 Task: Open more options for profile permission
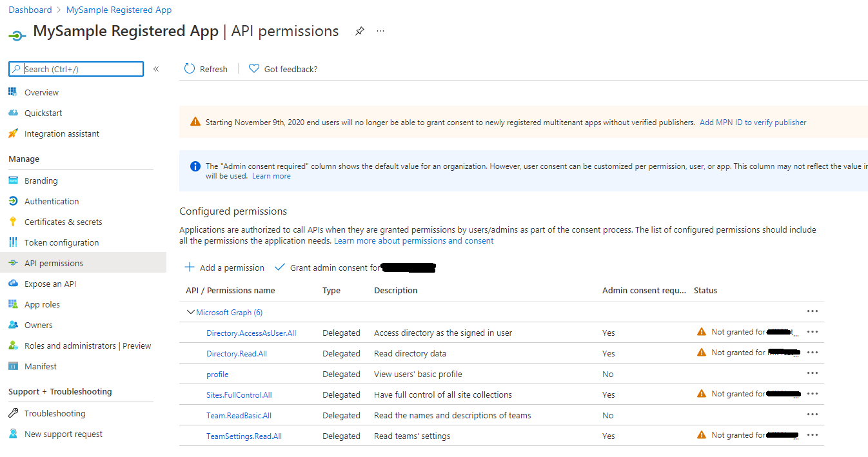click(813, 373)
